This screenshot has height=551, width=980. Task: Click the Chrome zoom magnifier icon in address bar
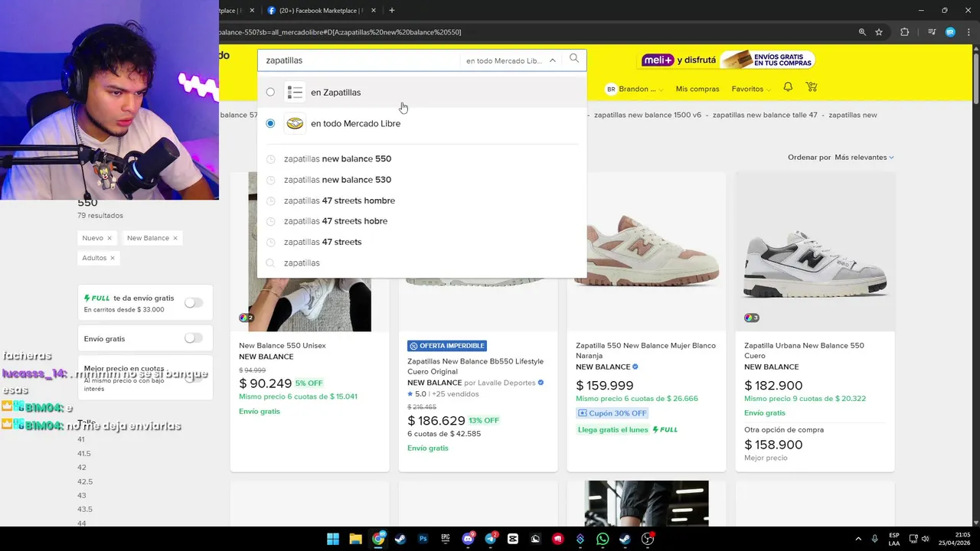pyautogui.click(x=862, y=32)
